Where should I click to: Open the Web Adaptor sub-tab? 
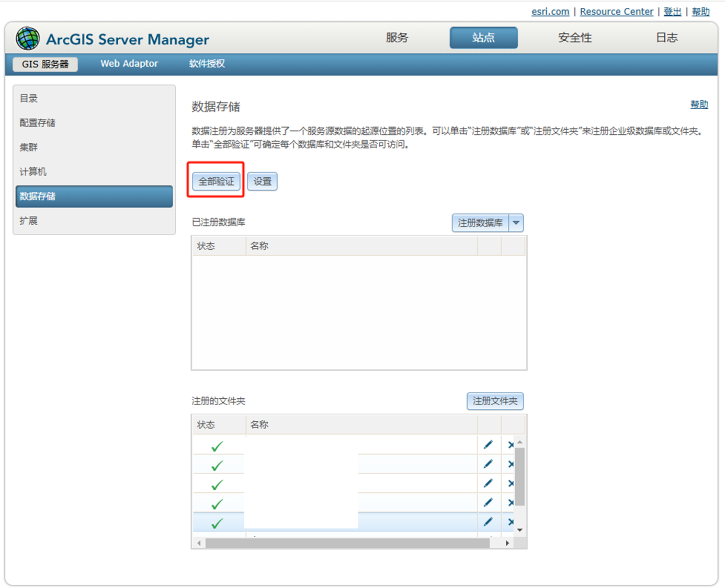(x=129, y=63)
